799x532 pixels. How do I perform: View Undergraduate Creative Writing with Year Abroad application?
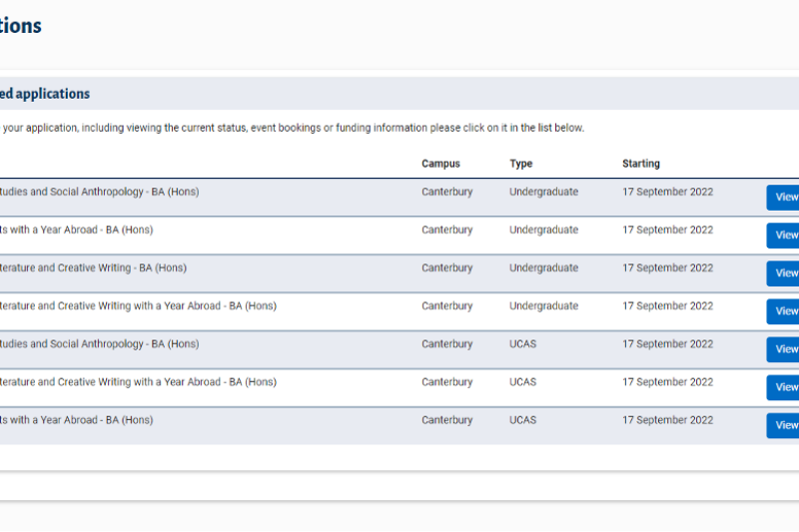click(783, 311)
